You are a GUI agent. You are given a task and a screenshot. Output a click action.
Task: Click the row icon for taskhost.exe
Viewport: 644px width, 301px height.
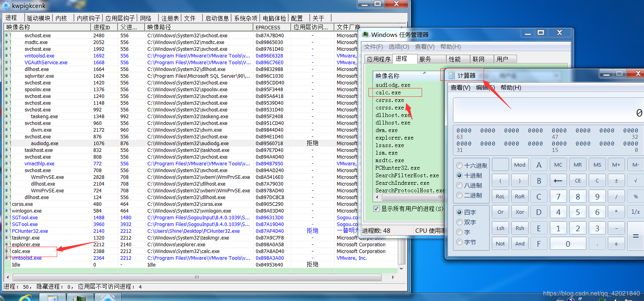pos(8,150)
